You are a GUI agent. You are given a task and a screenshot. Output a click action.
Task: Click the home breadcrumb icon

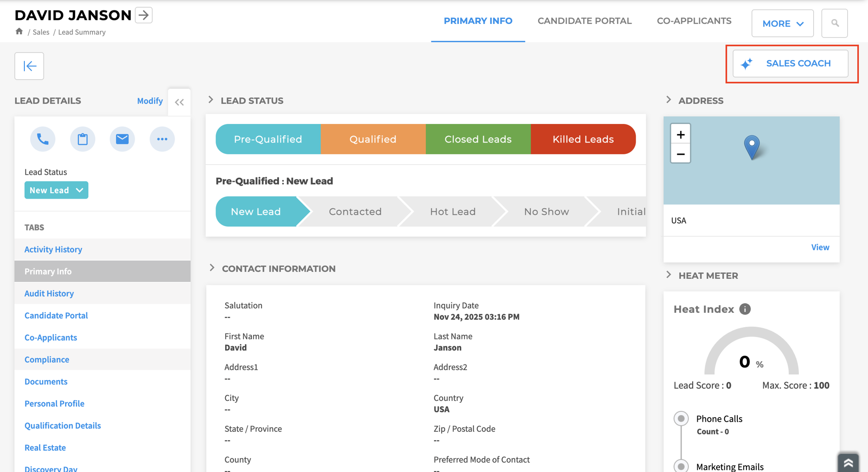tap(19, 31)
